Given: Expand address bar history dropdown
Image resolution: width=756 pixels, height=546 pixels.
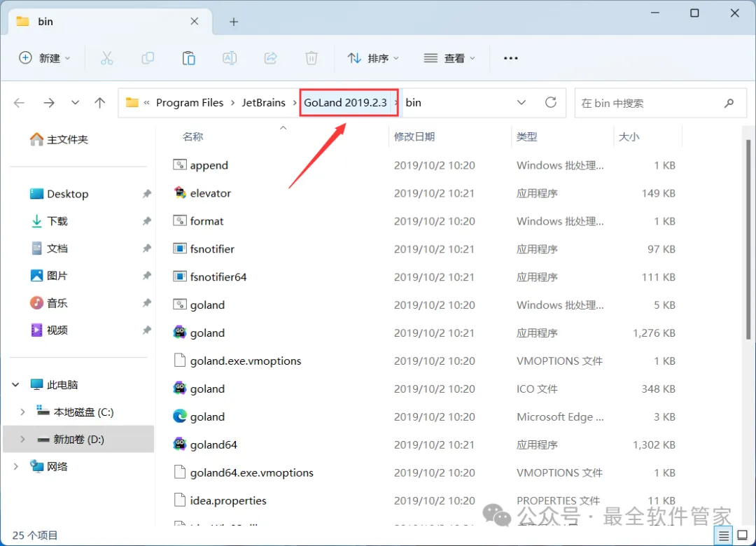Looking at the screenshot, I should 521,103.
